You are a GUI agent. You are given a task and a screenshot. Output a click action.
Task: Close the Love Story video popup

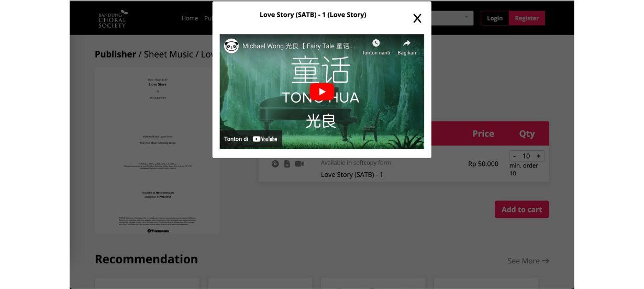click(x=417, y=19)
